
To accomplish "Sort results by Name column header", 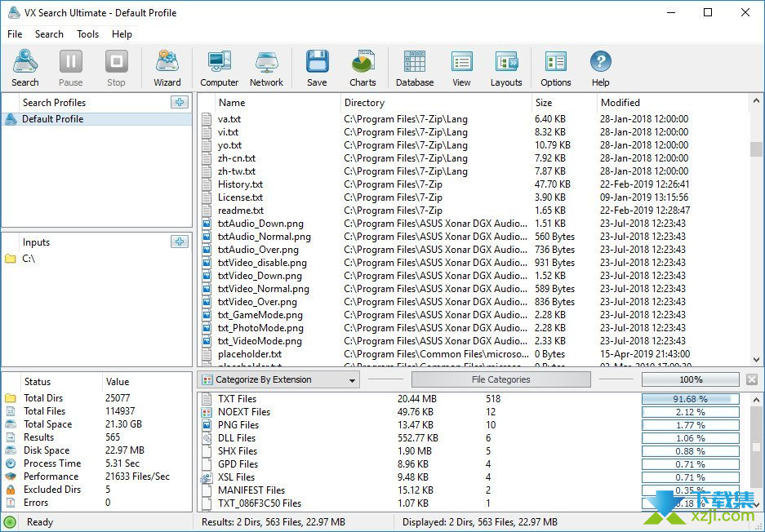I will pos(277,102).
